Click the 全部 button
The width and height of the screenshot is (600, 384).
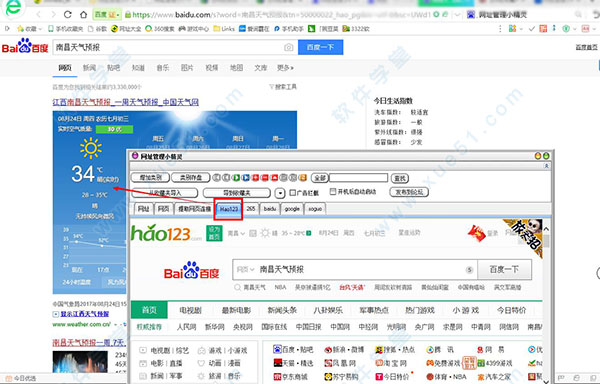(320, 178)
